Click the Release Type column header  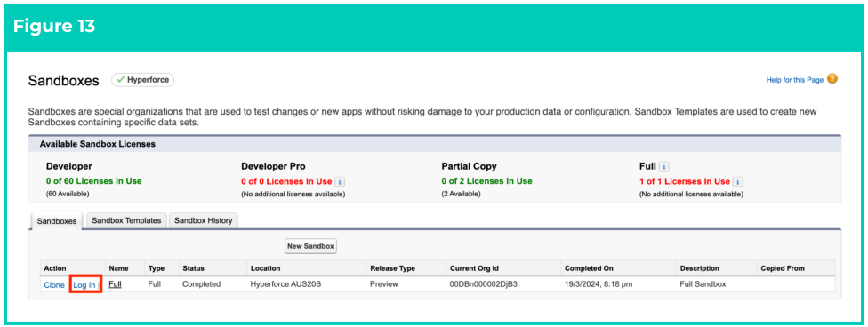point(392,268)
